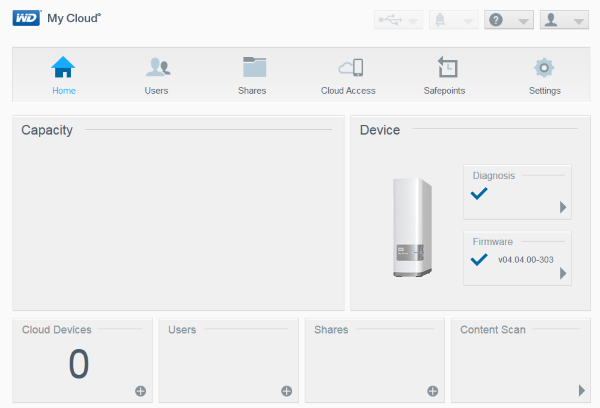Open Content Scan details arrow
Viewport: 600px width, 408px height.
tap(582, 390)
